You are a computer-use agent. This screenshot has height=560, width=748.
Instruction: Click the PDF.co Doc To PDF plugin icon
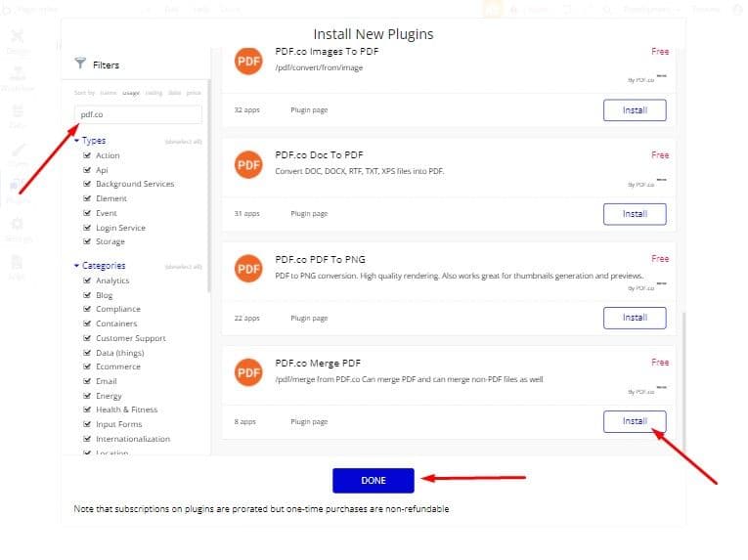pos(248,164)
